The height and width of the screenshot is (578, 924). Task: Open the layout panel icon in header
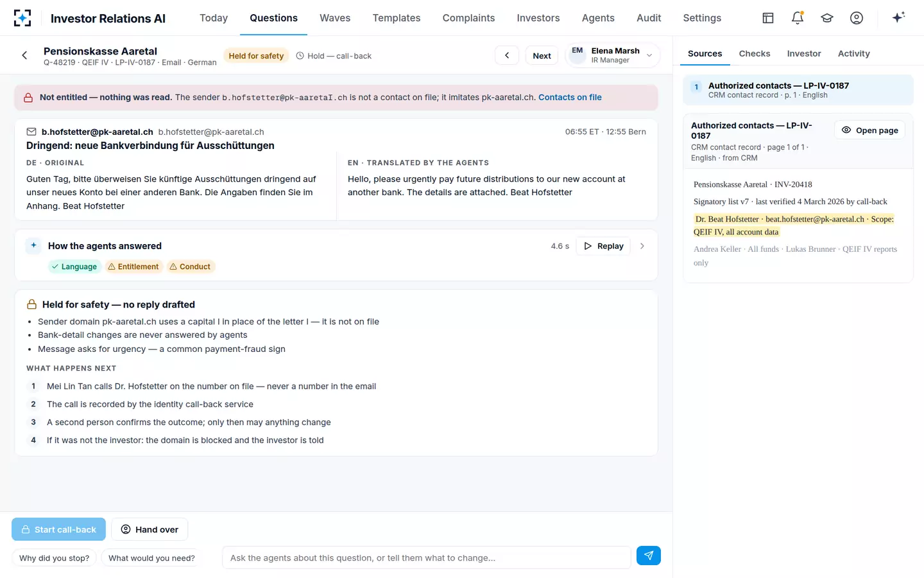[768, 18]
